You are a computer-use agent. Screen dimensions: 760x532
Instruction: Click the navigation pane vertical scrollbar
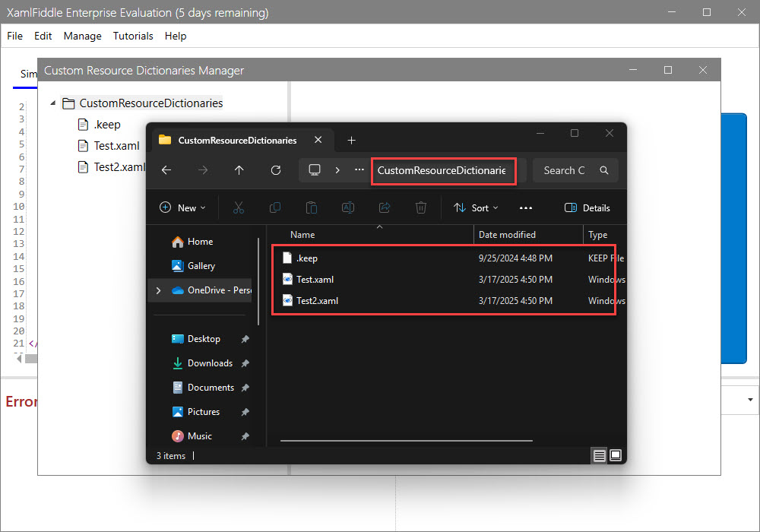click(x=258, y=281)
